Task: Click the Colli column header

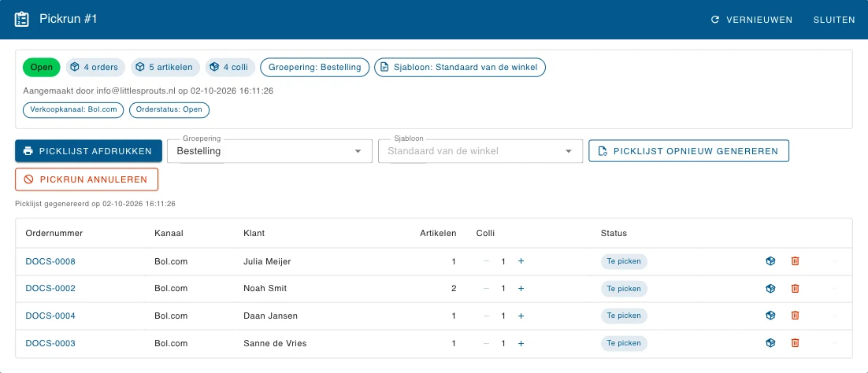Action: pos(485,233)
